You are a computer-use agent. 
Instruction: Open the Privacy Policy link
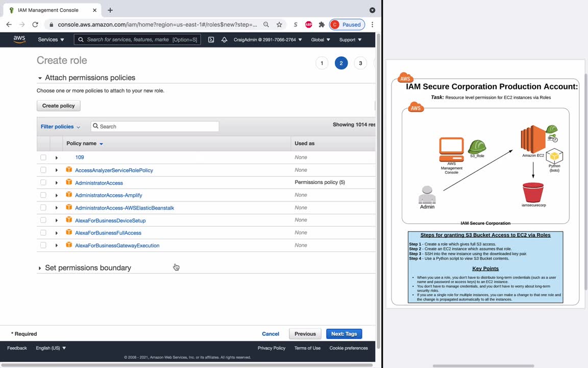[x=272, y=348]
